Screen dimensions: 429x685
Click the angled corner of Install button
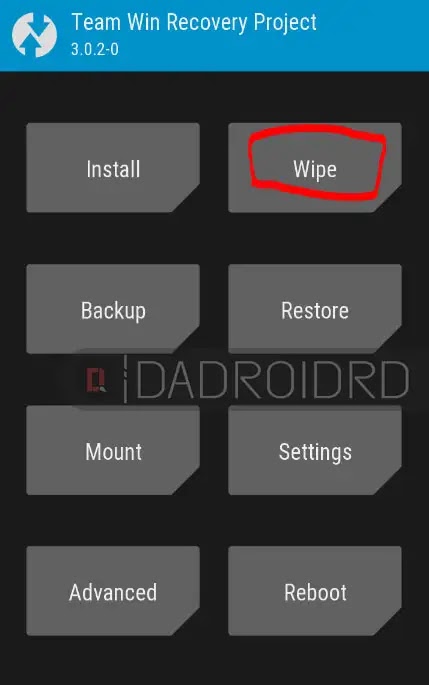189,201
